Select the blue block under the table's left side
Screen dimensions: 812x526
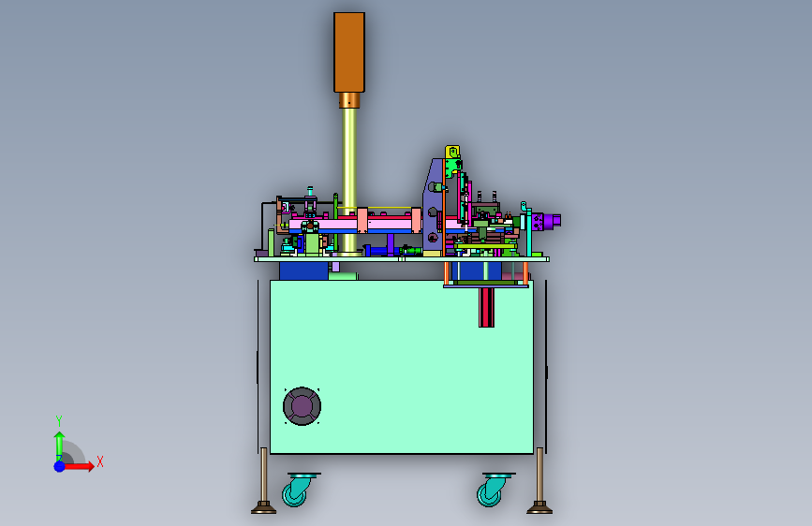[303, 270]
